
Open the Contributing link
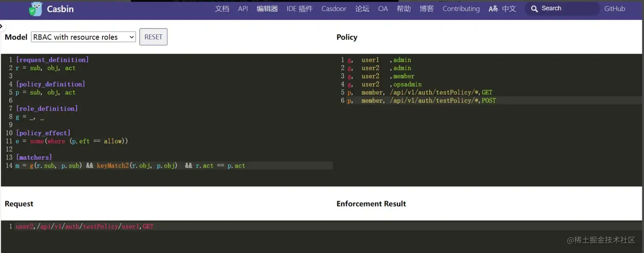tap(461, 9)
